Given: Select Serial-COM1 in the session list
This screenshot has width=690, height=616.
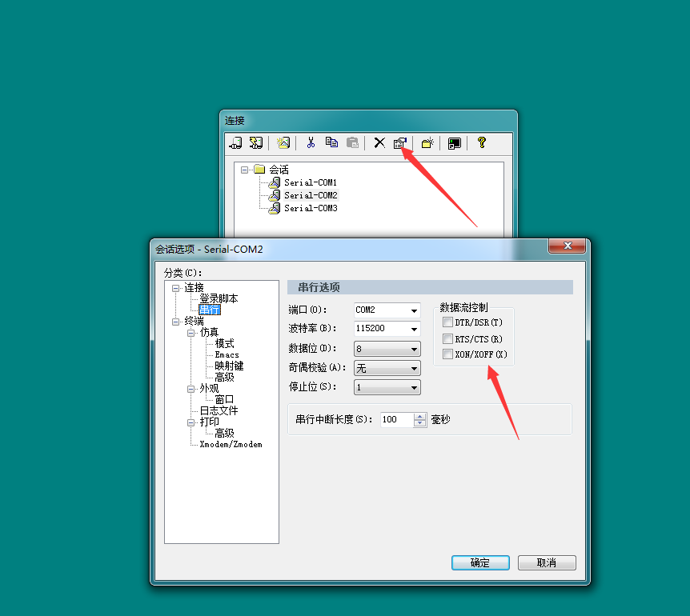Looking at the screenshot, I should click(x=311, y=182).
